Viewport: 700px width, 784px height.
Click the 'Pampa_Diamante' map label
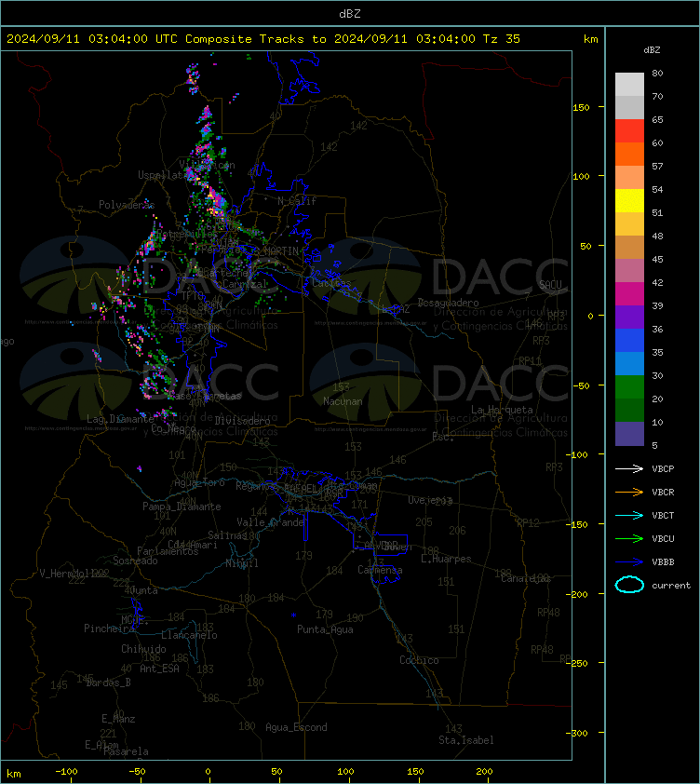coord(182,507)
